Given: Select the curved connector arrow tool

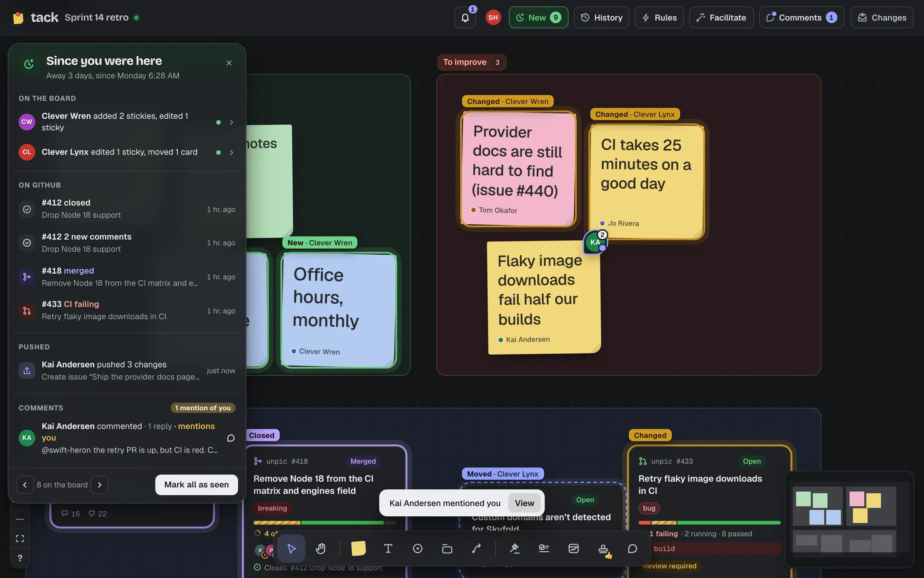Looking at the screenshot, I should [477, 548].
